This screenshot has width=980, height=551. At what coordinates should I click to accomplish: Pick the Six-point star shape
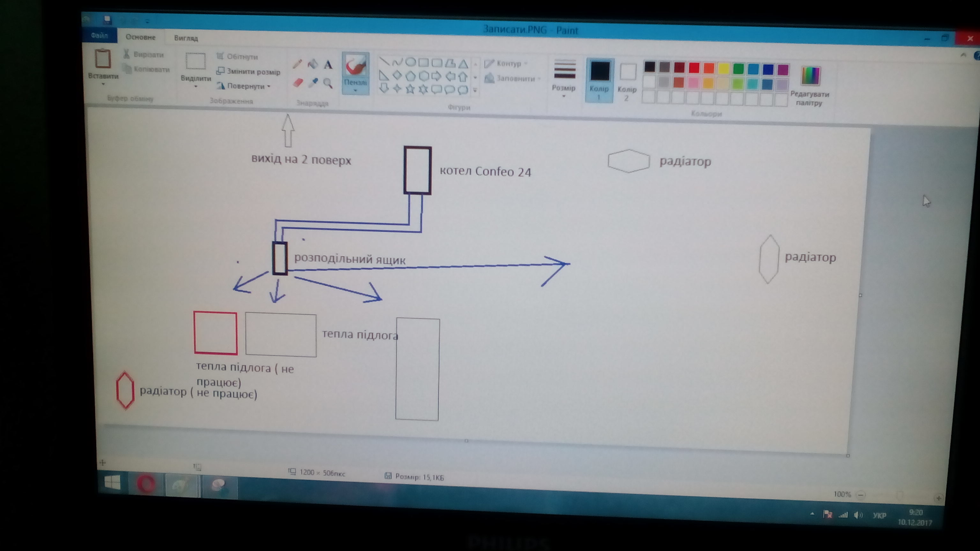[x=423, y=89]
